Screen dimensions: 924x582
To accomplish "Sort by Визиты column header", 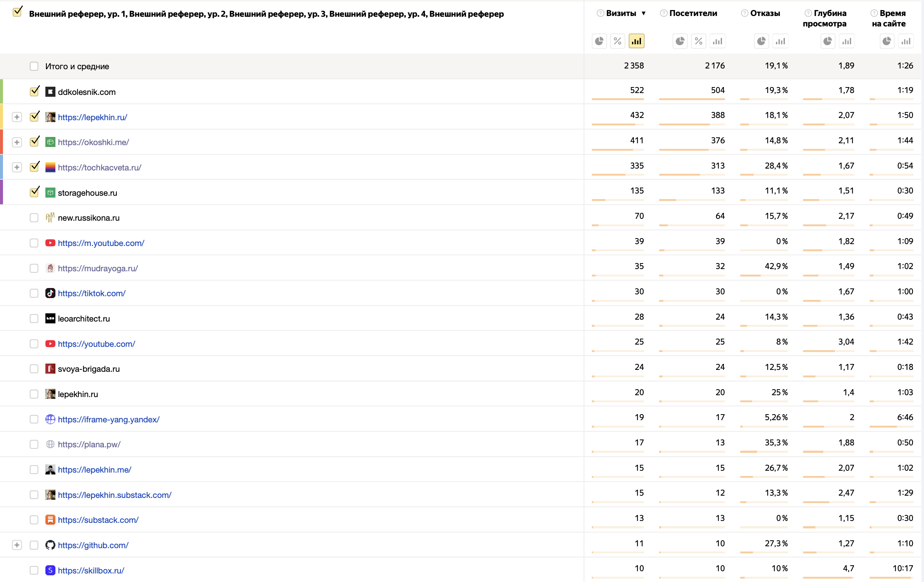I will [x=621, y=13].
